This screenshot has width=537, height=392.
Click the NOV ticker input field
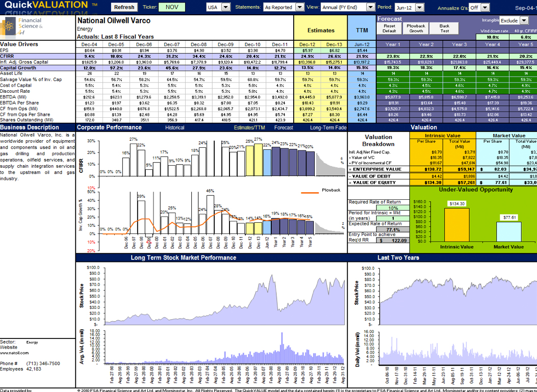click(x=172, y=7)
